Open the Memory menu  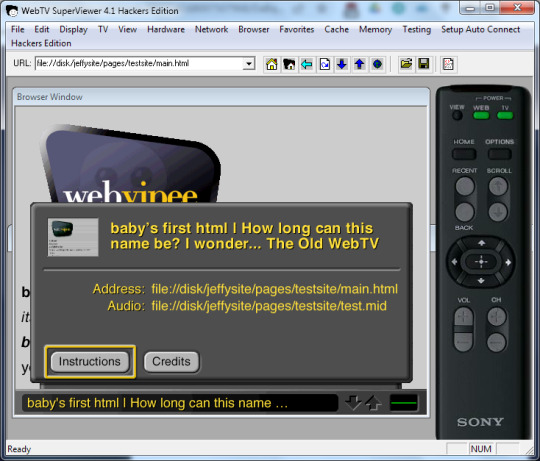(x=375, y=30)
